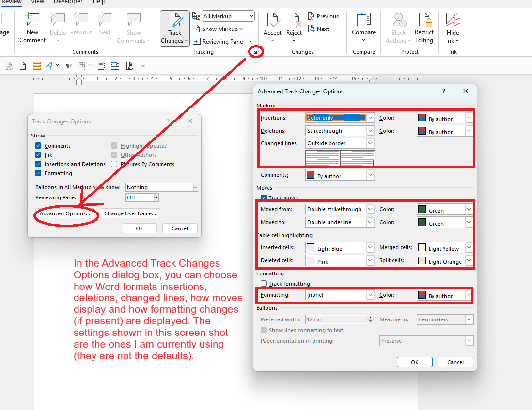532x410 pixels.
Task: Click the Block Authors icon
Action: pyautogui.click(x=398, y=28)
